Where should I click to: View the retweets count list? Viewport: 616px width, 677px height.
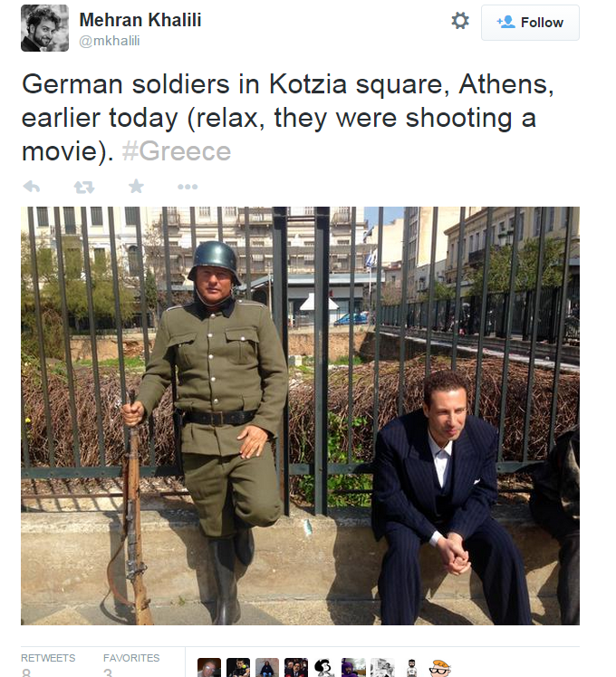click(48, 664)
